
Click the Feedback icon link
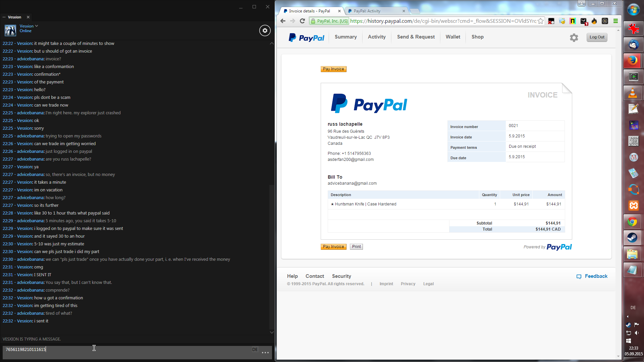coord(579,277)
